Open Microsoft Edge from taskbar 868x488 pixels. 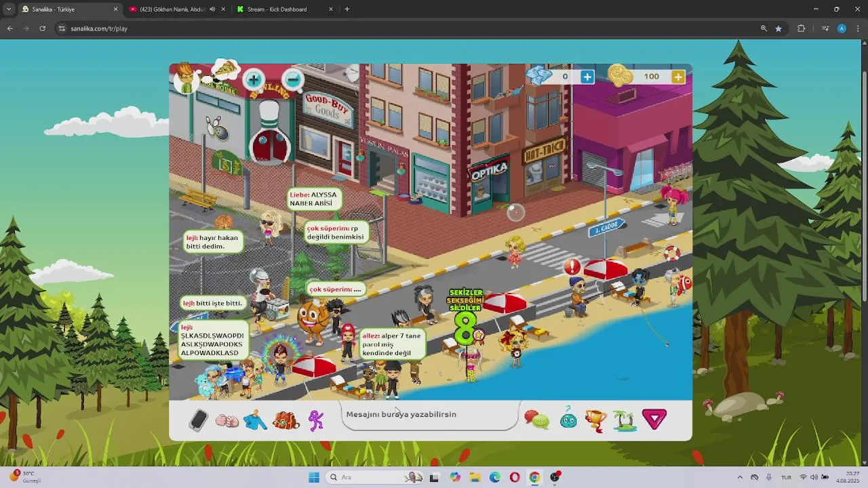pos(495,477)
